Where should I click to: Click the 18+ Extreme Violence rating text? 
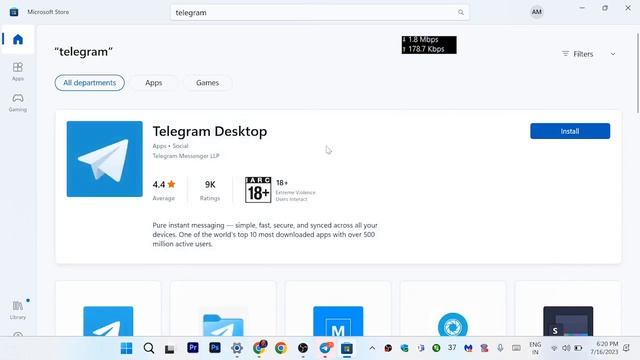[x=296, y=190]
